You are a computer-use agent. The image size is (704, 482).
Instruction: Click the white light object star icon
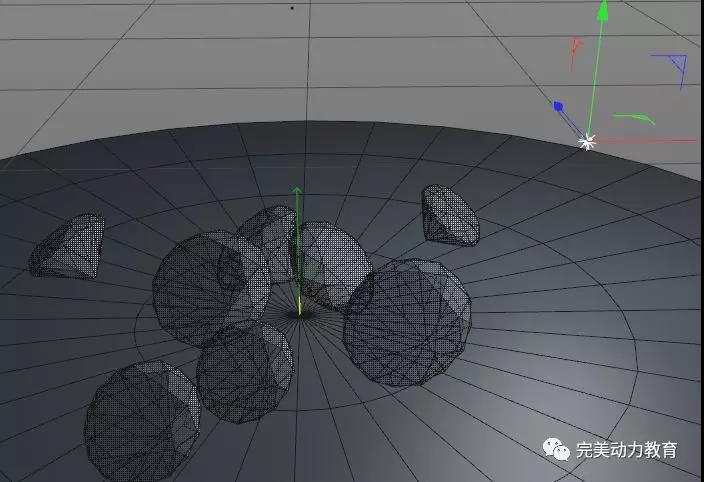click(588, 142)
